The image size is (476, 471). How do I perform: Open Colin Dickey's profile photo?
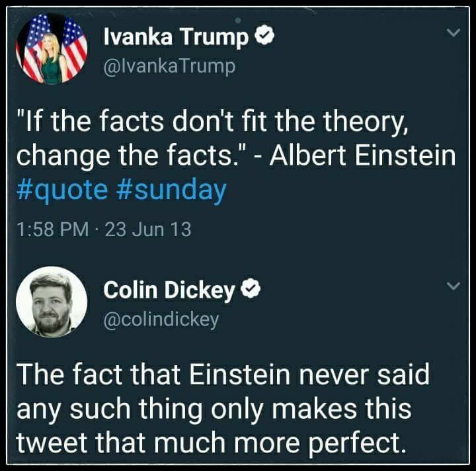tap(52, 302)
